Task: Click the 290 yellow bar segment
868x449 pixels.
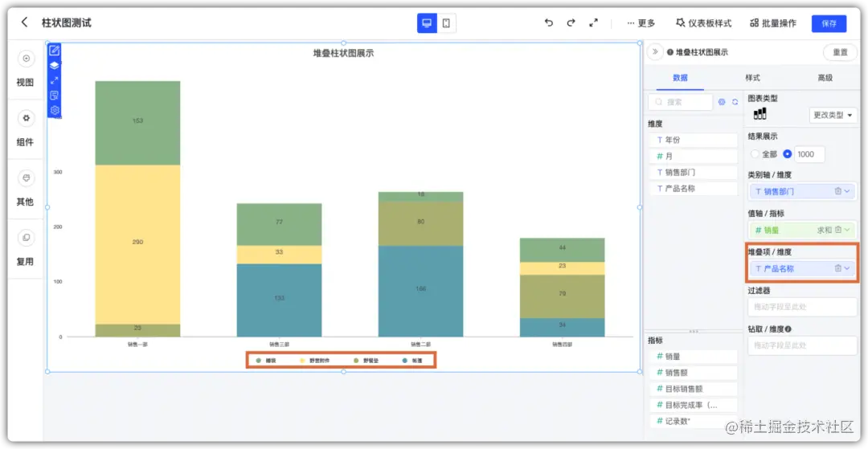Action: [138, 244]
